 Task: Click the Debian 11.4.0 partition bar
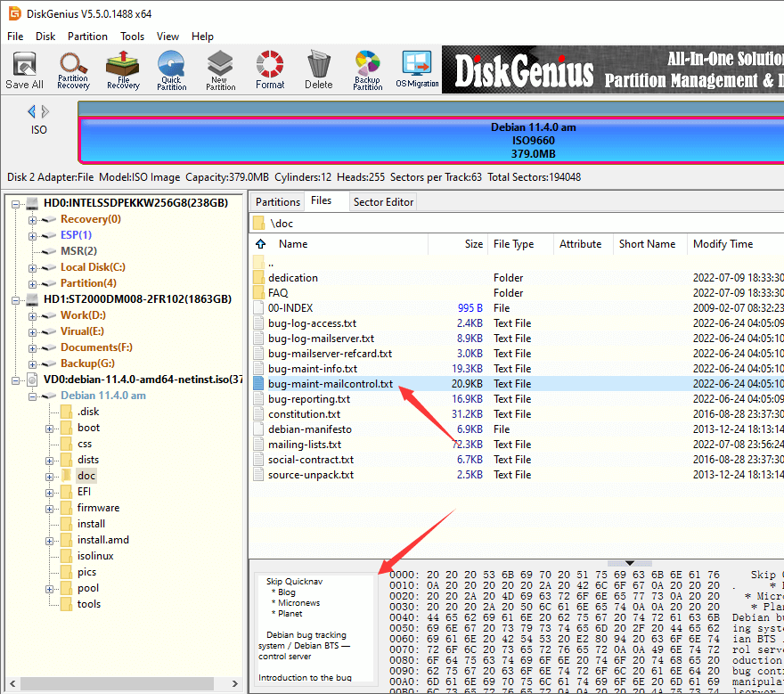533,140
